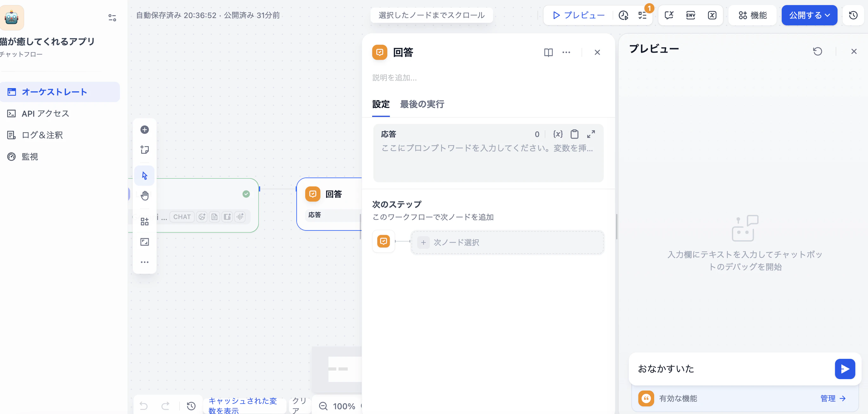Open the run history clock icon
868x414 pixels.
click(623, 15)
